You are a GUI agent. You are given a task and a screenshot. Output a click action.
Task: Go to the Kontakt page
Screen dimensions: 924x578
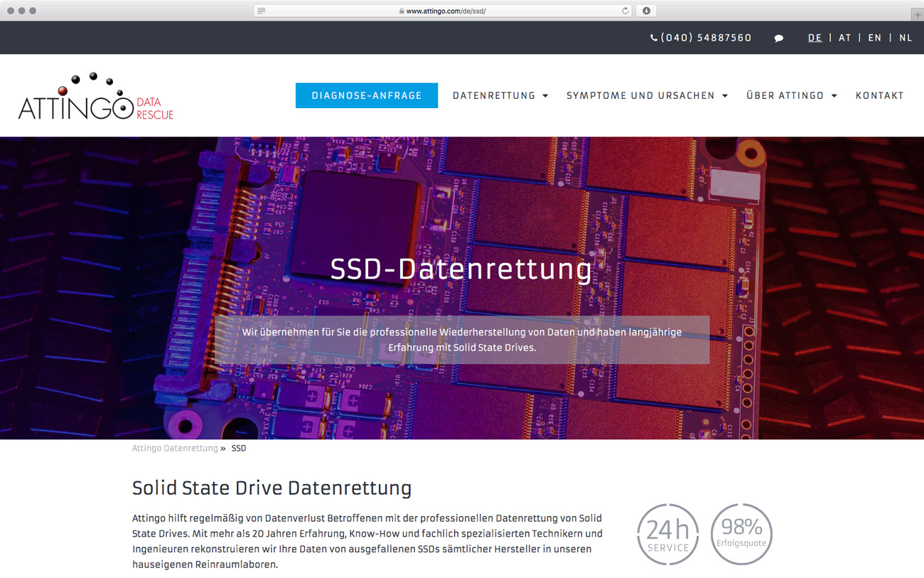(x=879, y=96)
